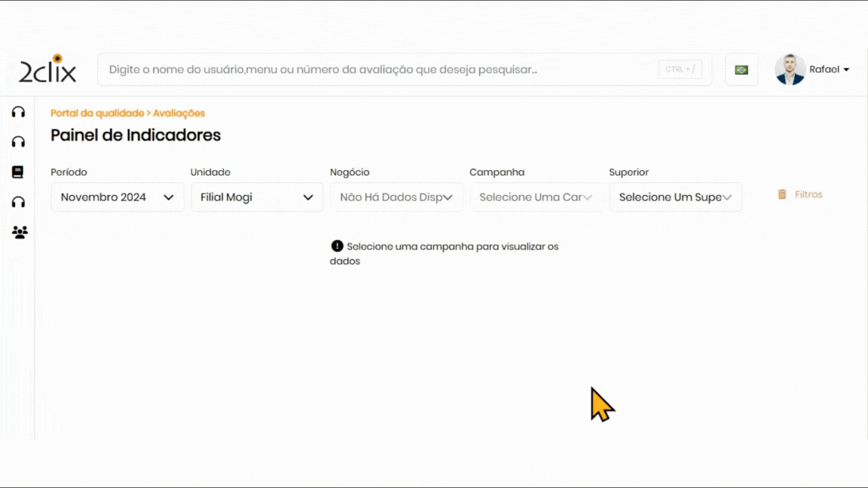Go to Portal da qualidade breadcrumb
Viewport: 868px width, 488px height.
coord(96,113)
